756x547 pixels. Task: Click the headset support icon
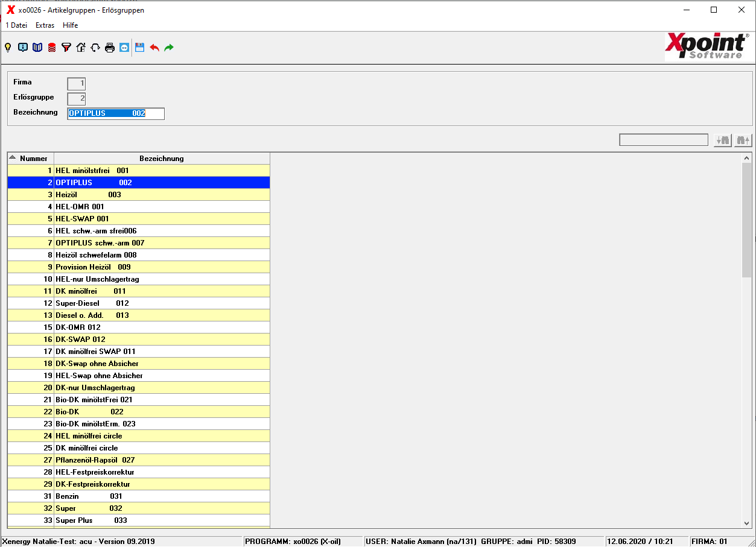[95, 48]
